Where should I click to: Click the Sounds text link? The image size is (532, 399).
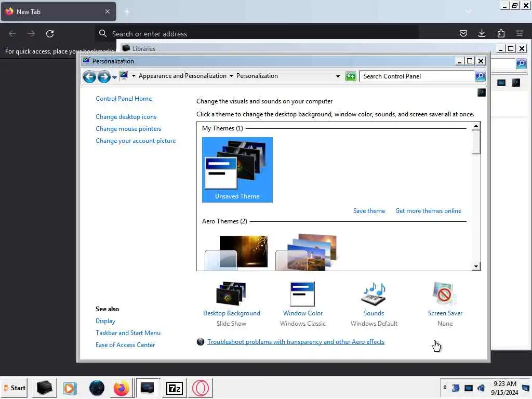click(x=374, y=313)
